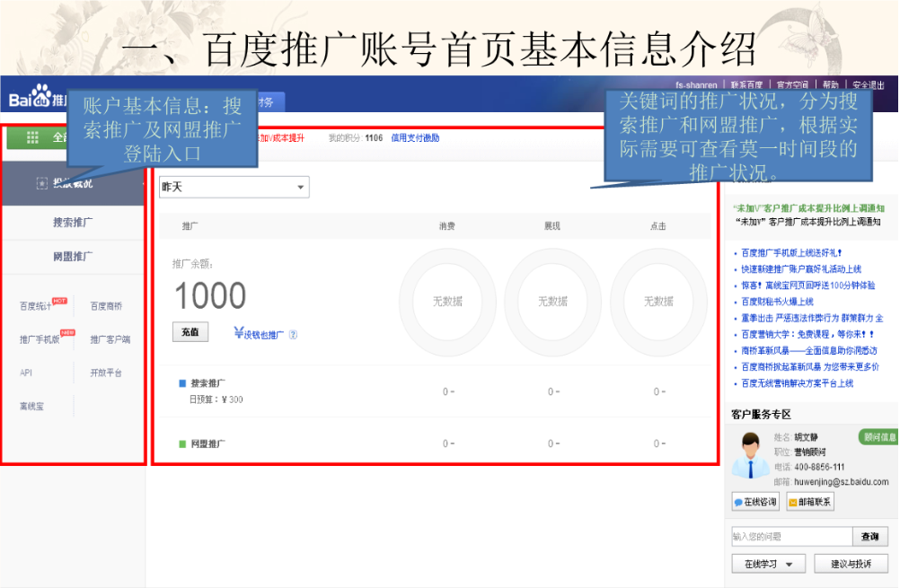Open green "未加V"客户推广成本提升 notice headline
900x588 pixels.
click(x=808, y=208)
